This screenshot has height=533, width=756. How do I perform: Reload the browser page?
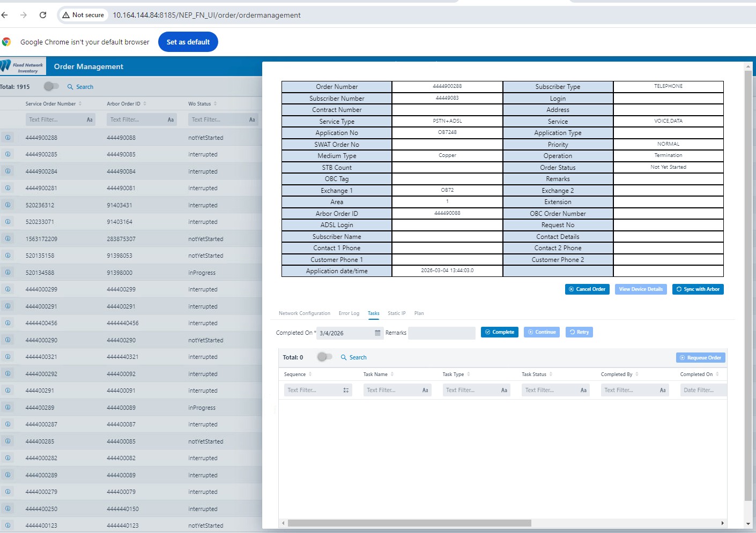(43, 15)
